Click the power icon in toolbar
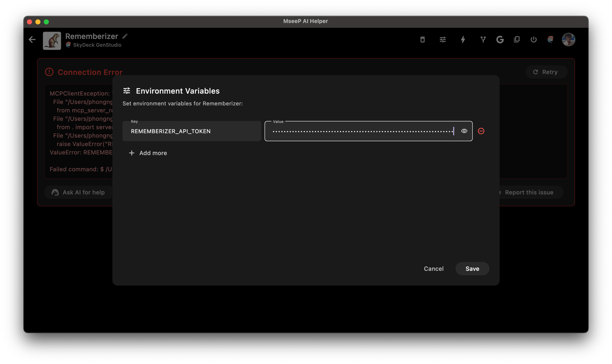Viewport: 612px width, 364px height. click(x=533, y=39)
